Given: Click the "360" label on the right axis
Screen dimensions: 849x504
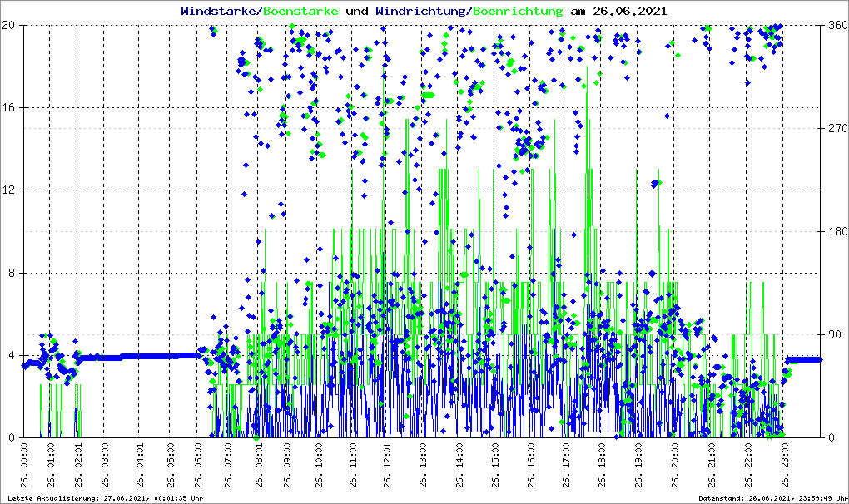Looking at the screenshot, I should pos(837,26).
